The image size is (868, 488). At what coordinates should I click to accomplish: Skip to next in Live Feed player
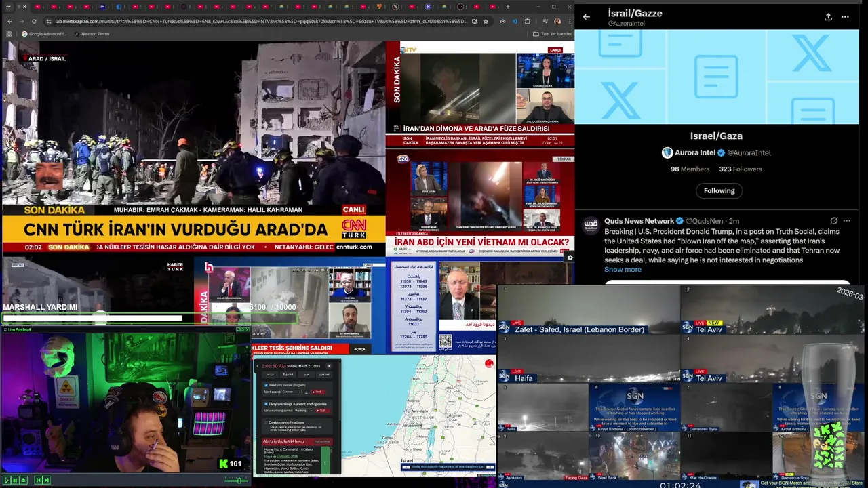(47, 480)
